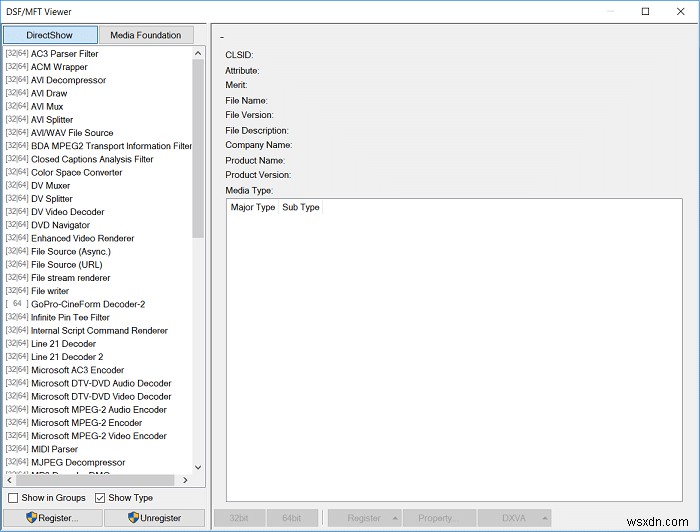Uncheck the Show Type checkbox
This screenshot has width=700, height=532.
tap(100, 498)
